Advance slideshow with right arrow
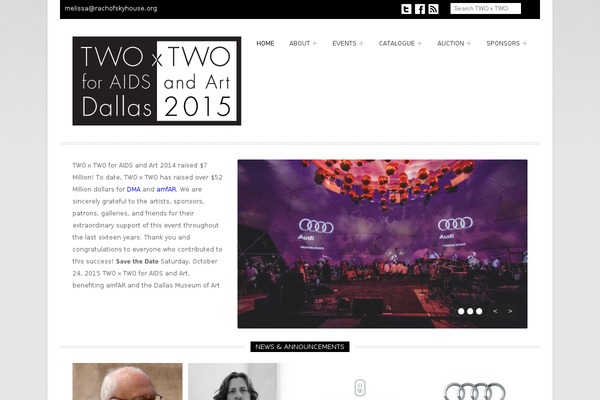600x400 pixels. point(510,311)
